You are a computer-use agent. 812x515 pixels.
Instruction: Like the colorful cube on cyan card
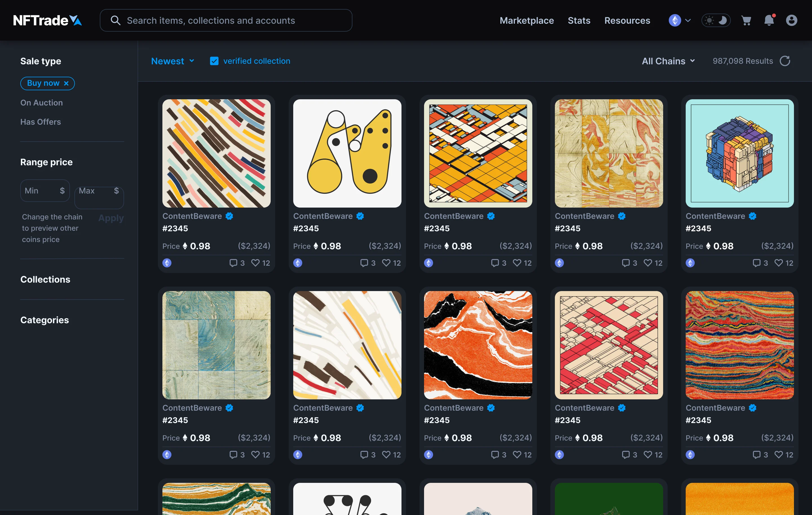point(779,263)
